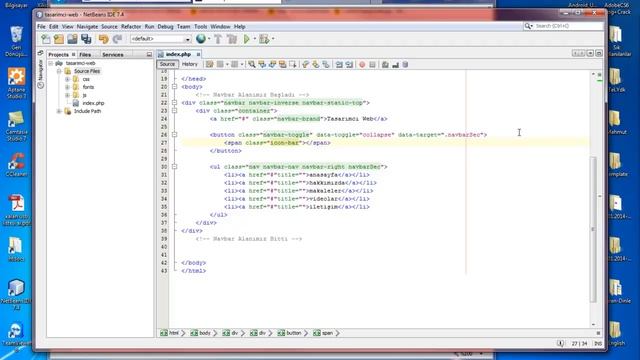Click the Last Edit icon in editor toolbar
The height and width of the screenshot is (360, 640).
[209, 64]
